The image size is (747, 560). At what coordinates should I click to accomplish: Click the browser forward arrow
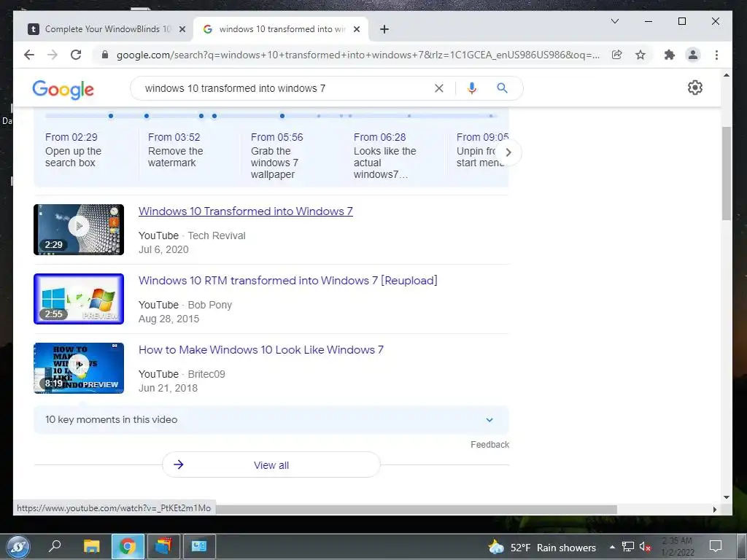click(53, 55)
